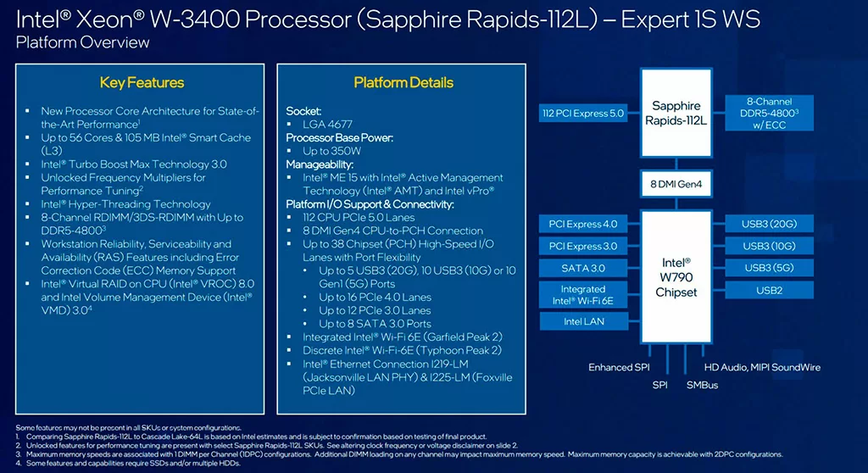
Task: Select the LGA 4677 line
Action: (327, 124)
